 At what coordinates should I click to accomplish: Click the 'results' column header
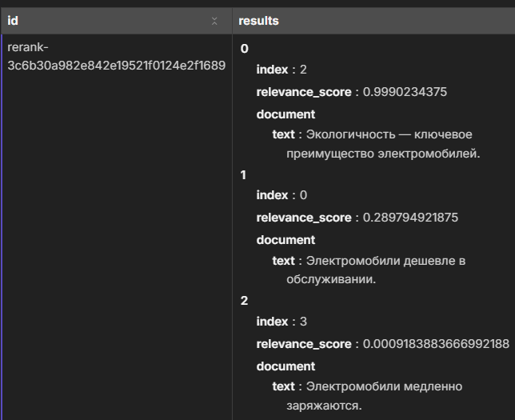[258, 21]
